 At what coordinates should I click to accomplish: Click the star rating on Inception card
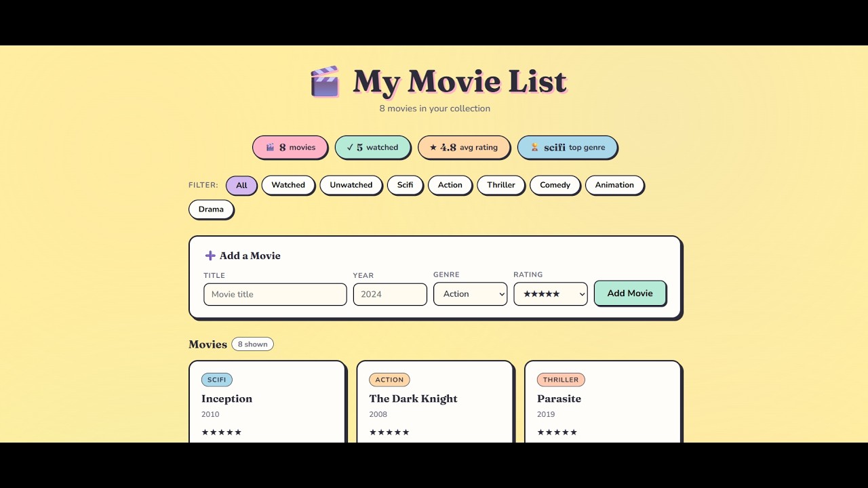click(x=221, y=432)
